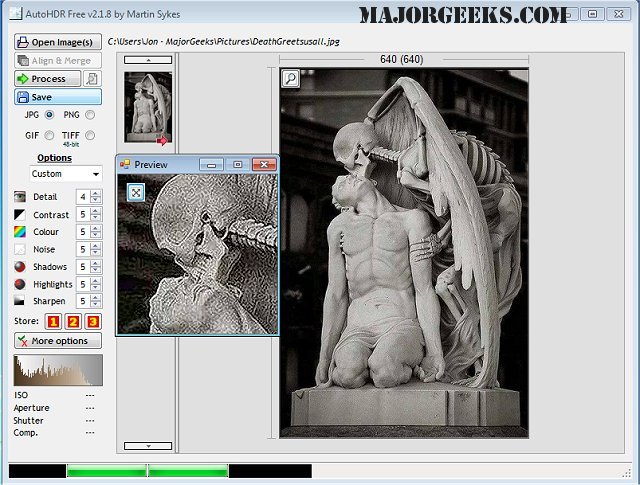
Task: Click the Aperture label
Action: [31, 408]
